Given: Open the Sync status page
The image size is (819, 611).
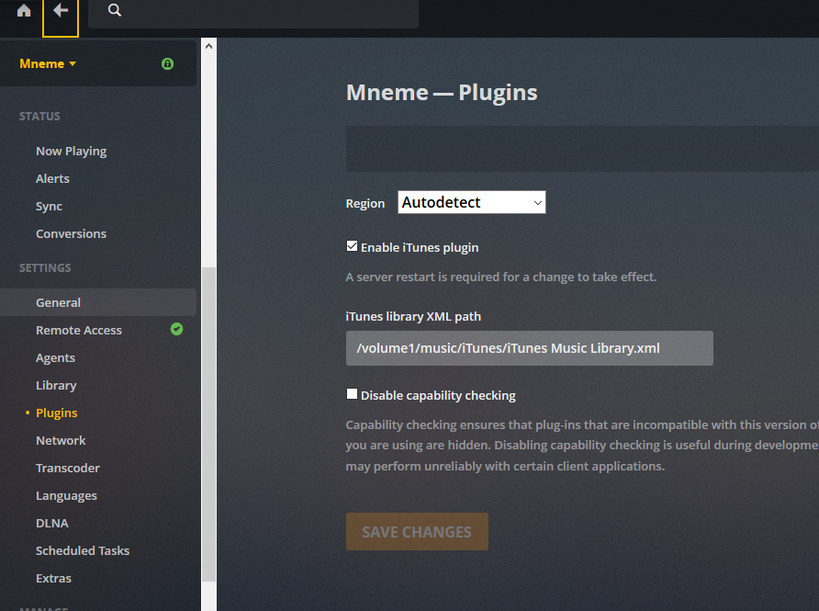Looking at the screenshot, I should coord(49,206).
